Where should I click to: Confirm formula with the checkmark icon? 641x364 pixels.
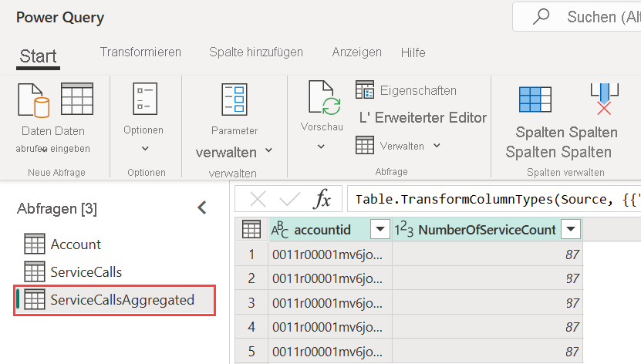(290, 200)
